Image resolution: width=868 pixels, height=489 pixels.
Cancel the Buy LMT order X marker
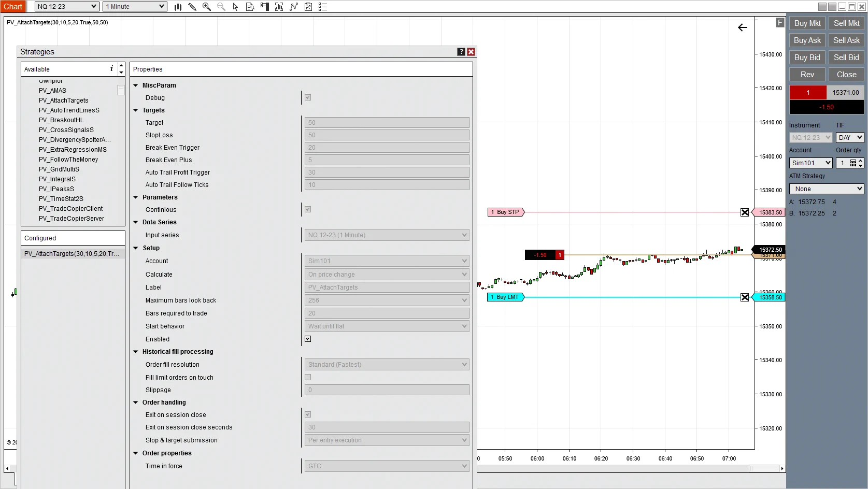tap(745, 297)
